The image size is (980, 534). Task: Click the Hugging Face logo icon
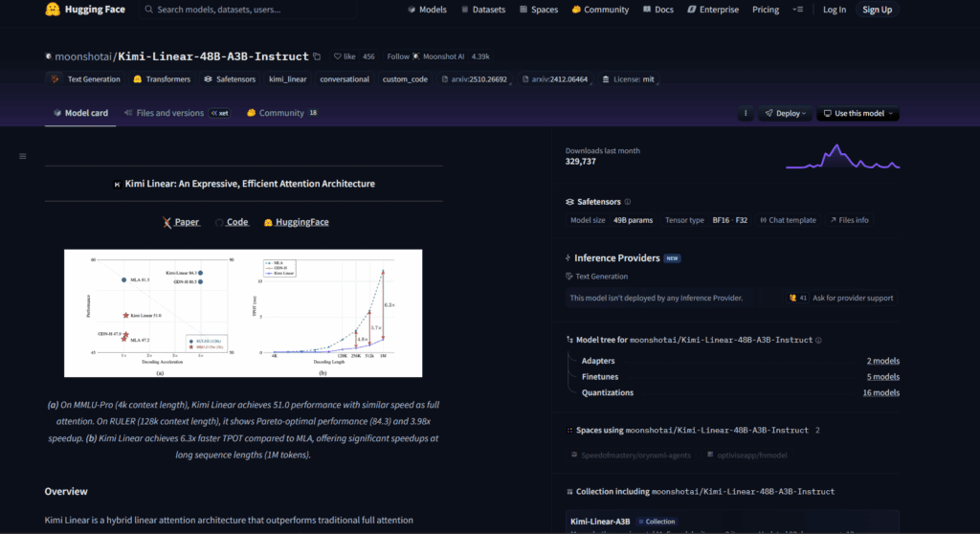[53, 10]
